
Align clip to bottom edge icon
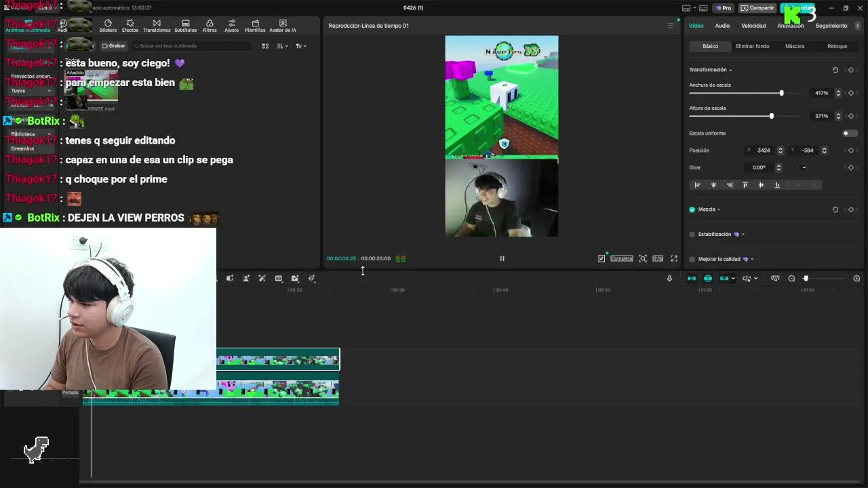coord(777,185)
